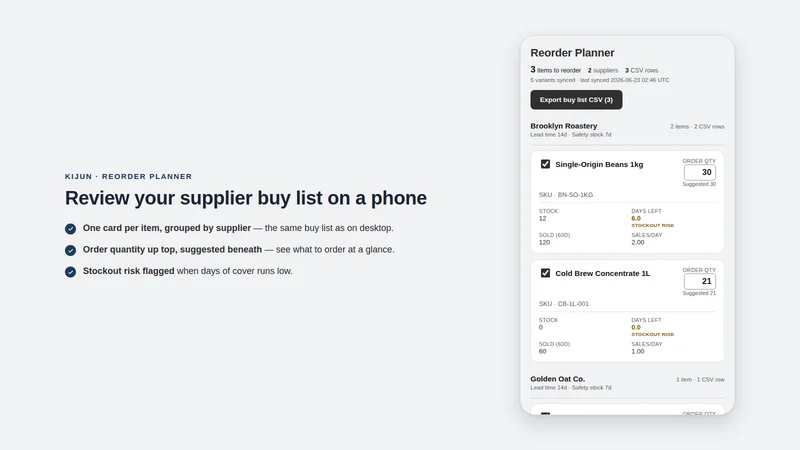
Task: Click the Stockout Risk label showing 0.0 days
Action: [653, 334]
